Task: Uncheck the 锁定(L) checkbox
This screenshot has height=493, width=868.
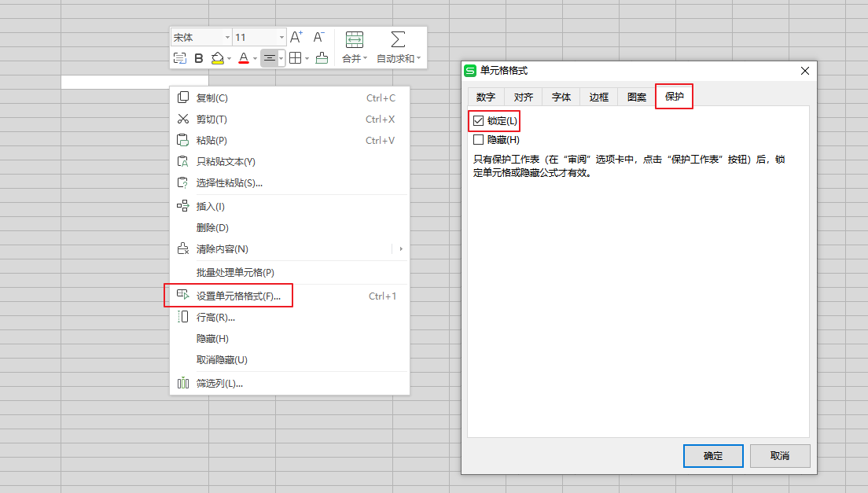Action: click(478, 120)
